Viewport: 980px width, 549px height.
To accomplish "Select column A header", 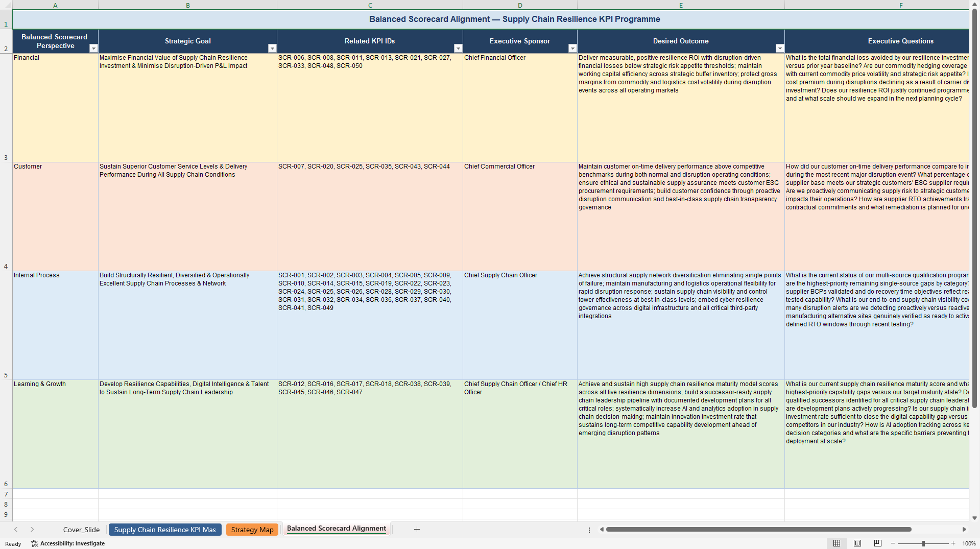I will [x=55, y=5].
